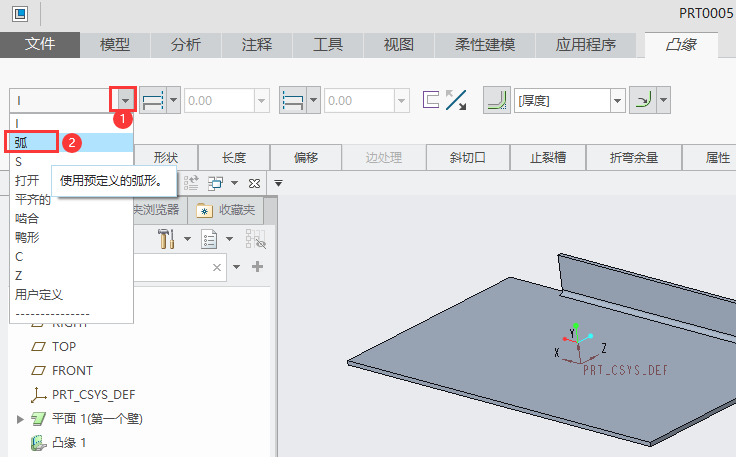Flip the flange direction with the arrows icon
The height and width of the screenshot is (457, 736).
point(456,100)
